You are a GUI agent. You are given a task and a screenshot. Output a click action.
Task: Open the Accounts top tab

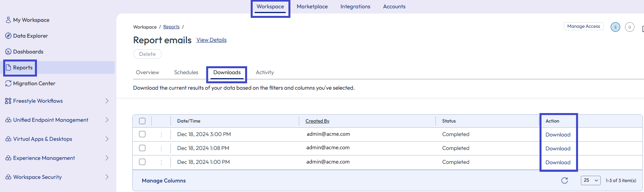pos(394,7)
